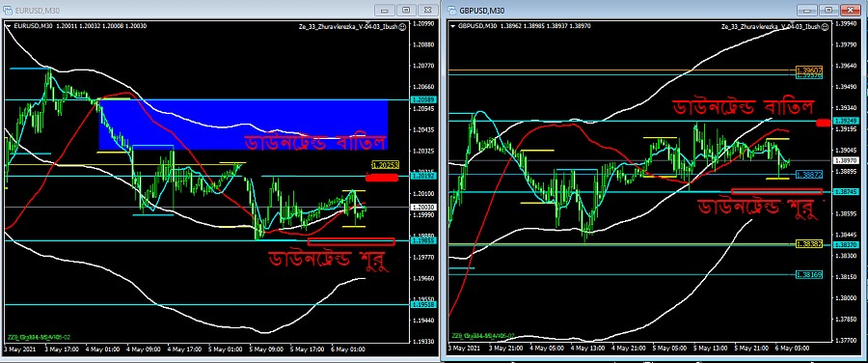Click the smiley expert advisor icon on GBPUSD chart

825,26
